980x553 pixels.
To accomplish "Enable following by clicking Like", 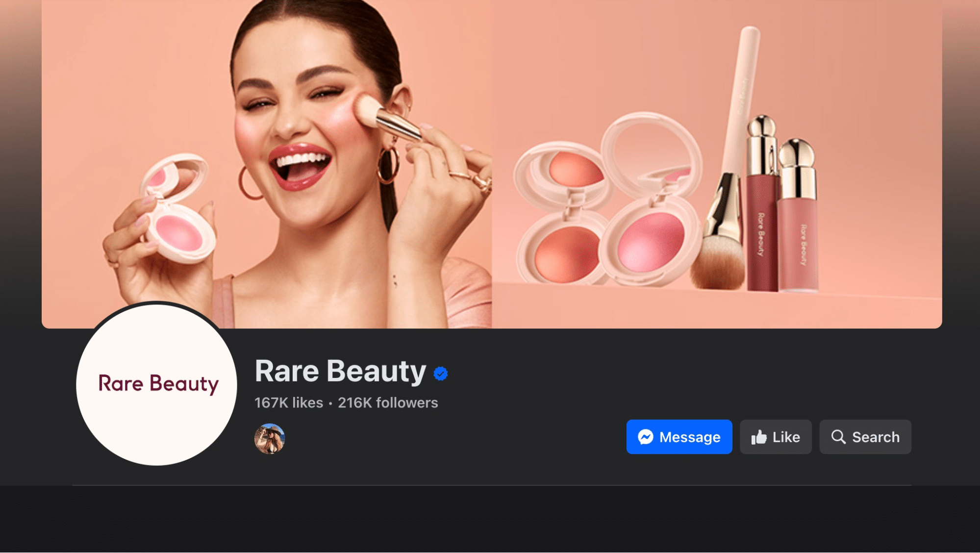I will 775,437.
